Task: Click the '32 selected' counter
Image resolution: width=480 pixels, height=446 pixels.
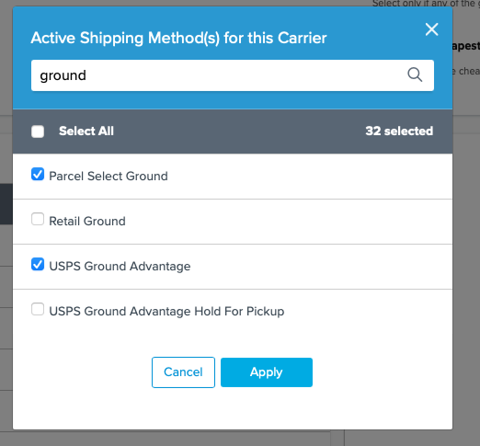Action: (x=399, y=131)
